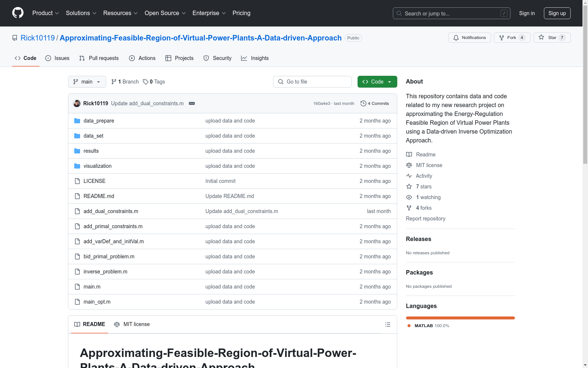
Task: Focus the Search or jump to field
Action: (x=452, y=13)
